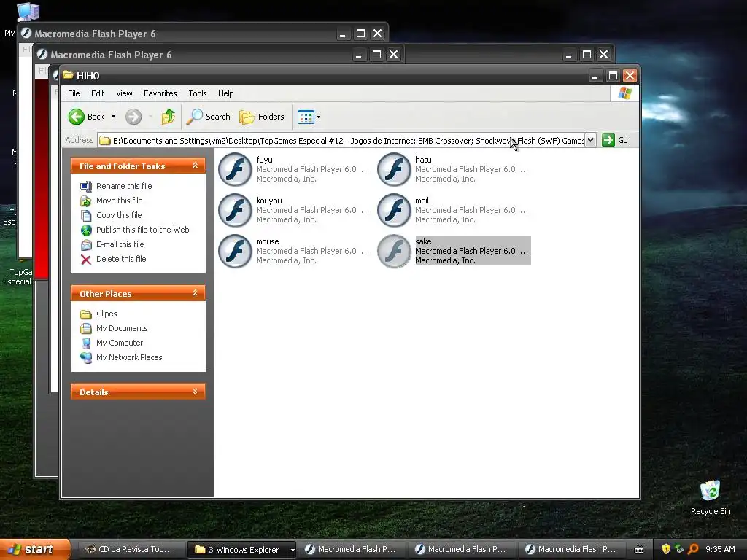The width and height of the screenshot is (747, 560).
Task: Click the red X Delete icon
Action: coord(86,260)
